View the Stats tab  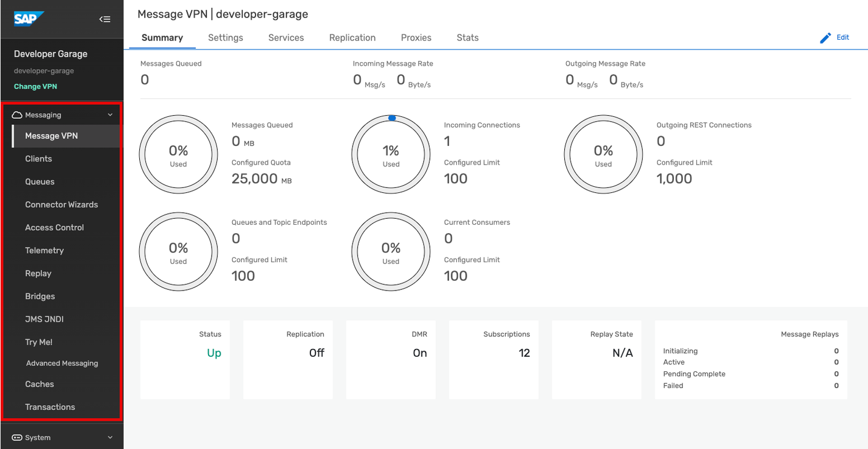click(x=468, y=37)
